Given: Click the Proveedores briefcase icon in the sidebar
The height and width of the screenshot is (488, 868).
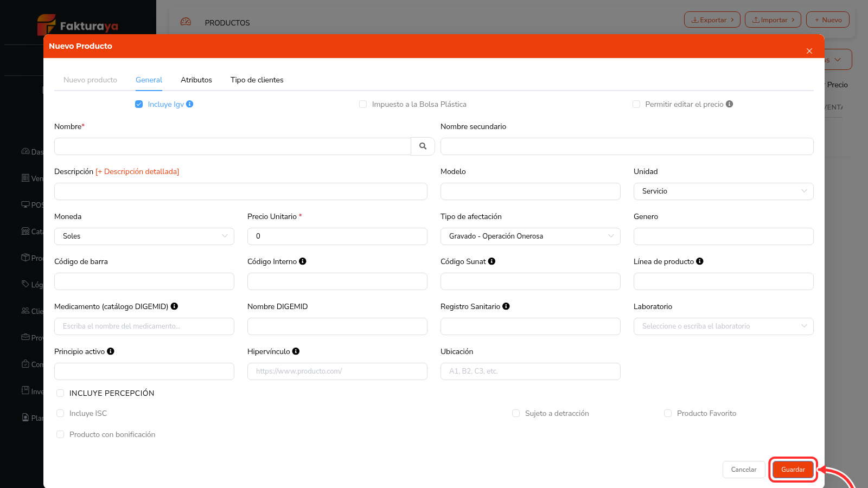Looking at the screenshot, I should (25, 337).
